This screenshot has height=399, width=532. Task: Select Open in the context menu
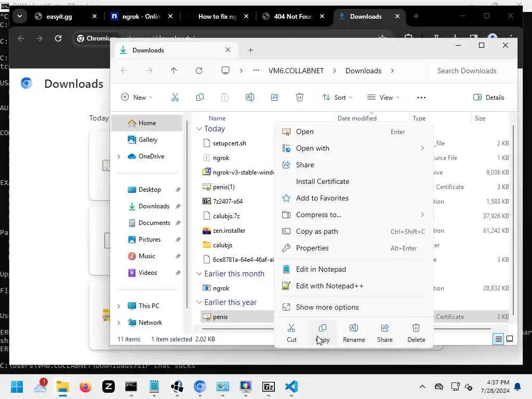pyautogui.click(x=353, y=131)
